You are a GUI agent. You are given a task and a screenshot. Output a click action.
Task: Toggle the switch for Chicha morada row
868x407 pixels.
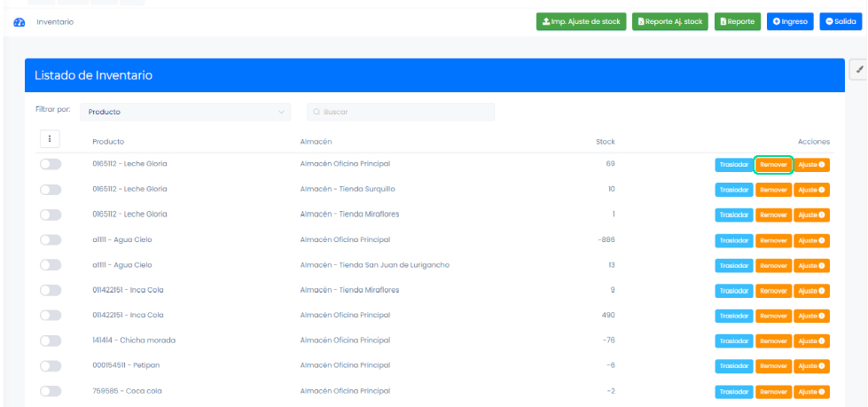point(51,340)
